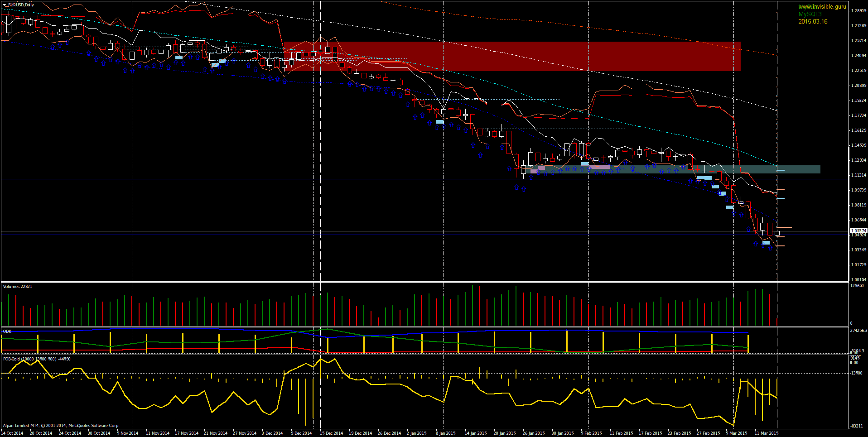Click the 26 Dec 2014 date label

(389, 433)
